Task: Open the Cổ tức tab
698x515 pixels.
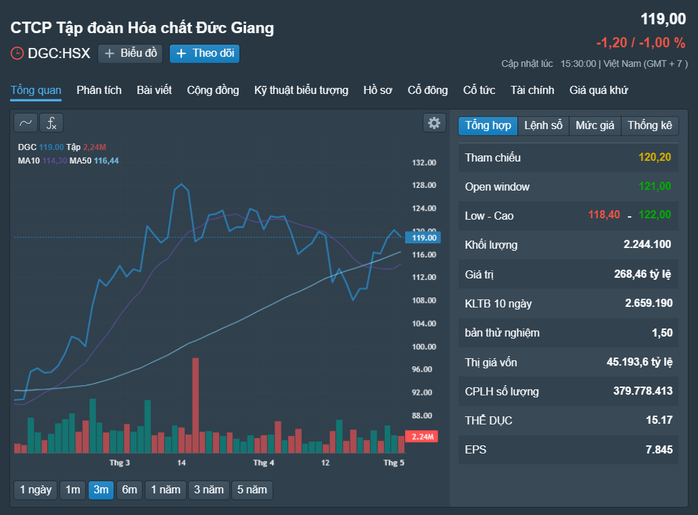Action: (479, 90)
